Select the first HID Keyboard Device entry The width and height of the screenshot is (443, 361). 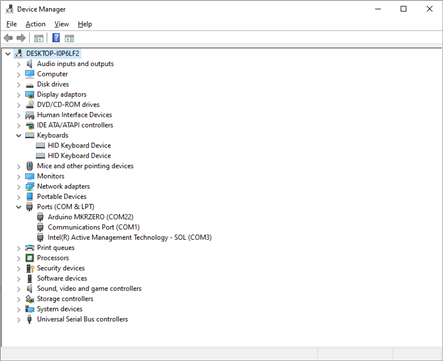coord(79,145)
